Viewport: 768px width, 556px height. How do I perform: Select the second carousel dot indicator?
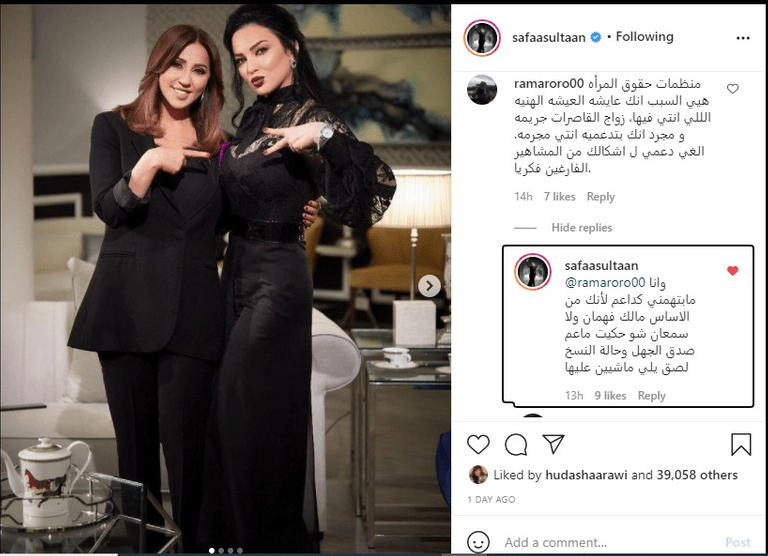pos(221,551)
